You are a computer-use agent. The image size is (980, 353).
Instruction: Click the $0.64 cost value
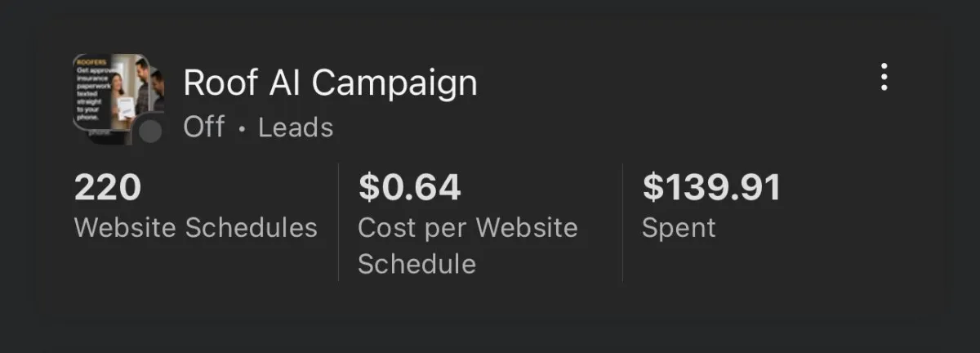point(409,188)
